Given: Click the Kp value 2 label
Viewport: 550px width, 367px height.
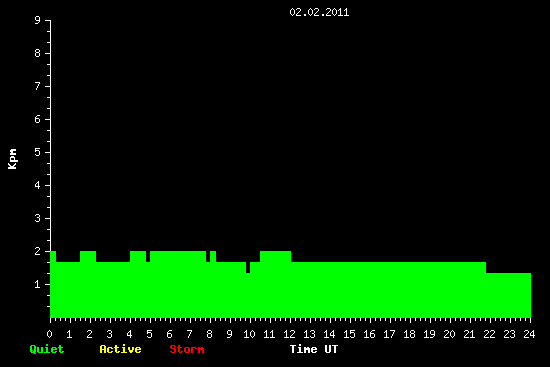Looking at the screenshot, I should point(38,251).
